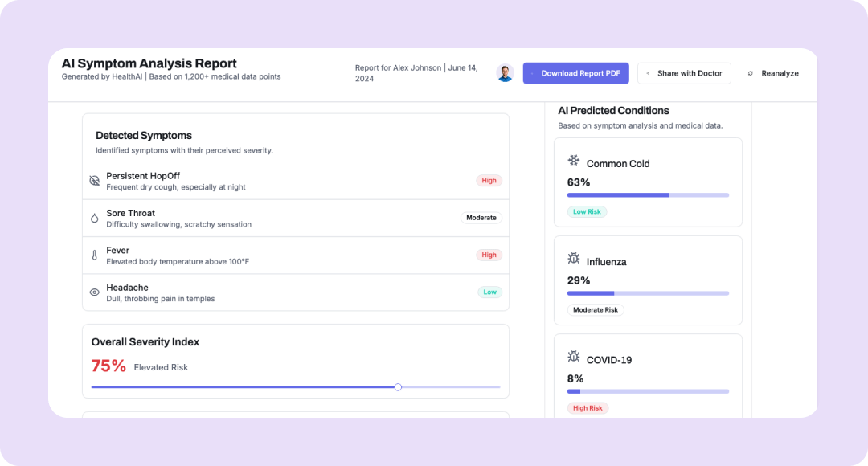Click the Low badge on Headache row
Viewport: 868px width, 466px height.
pyautogui.click(x=489, y=292)
